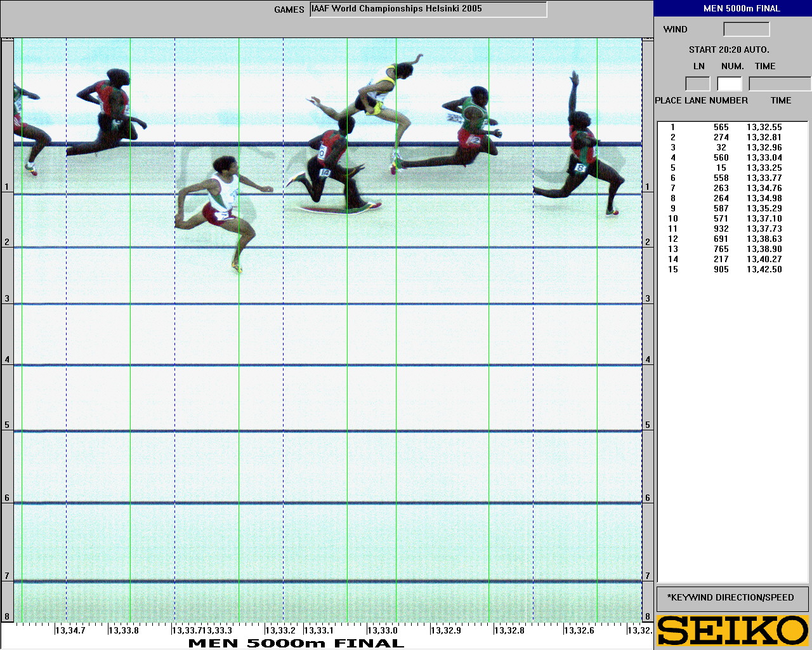
Task: Click the 13,34.7 time scale marker
Action: pos(70,630)
